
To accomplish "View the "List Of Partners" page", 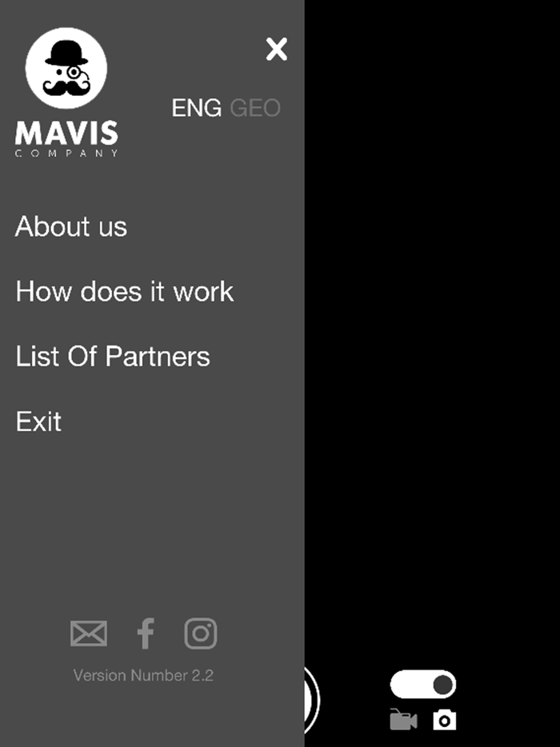I will pyautogui.click(x=111, y=357).
